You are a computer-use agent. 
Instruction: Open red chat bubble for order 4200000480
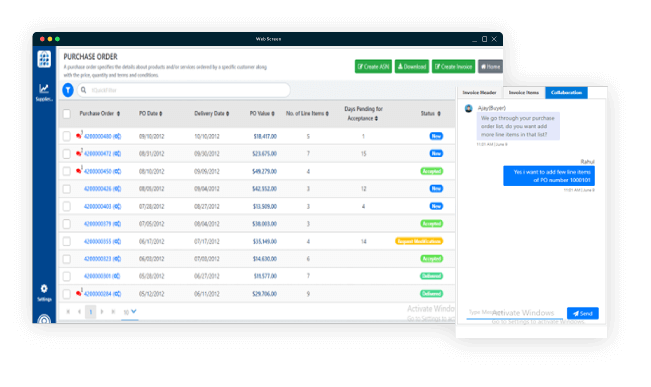point(78,135)
